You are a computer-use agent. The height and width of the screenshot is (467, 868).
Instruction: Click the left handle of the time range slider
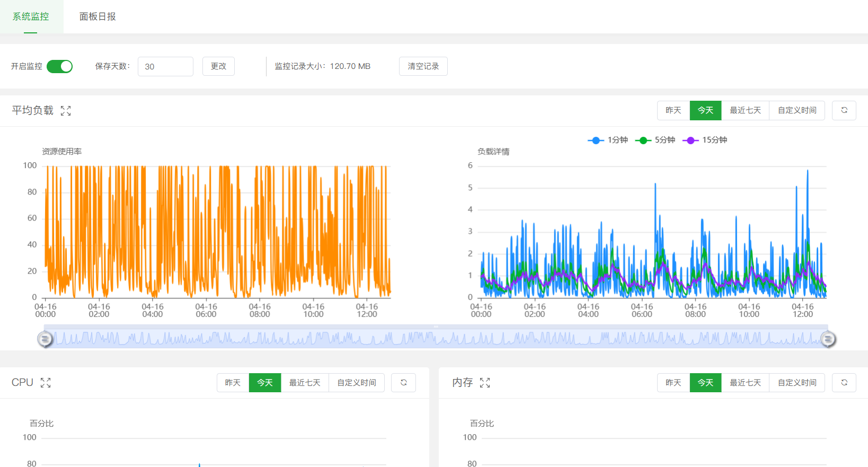coord(45,339)
